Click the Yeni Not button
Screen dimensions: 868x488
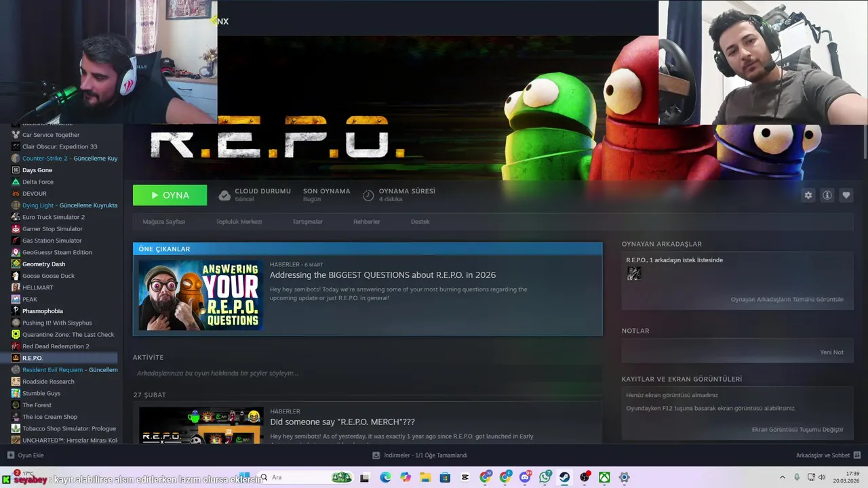[831, 352]
